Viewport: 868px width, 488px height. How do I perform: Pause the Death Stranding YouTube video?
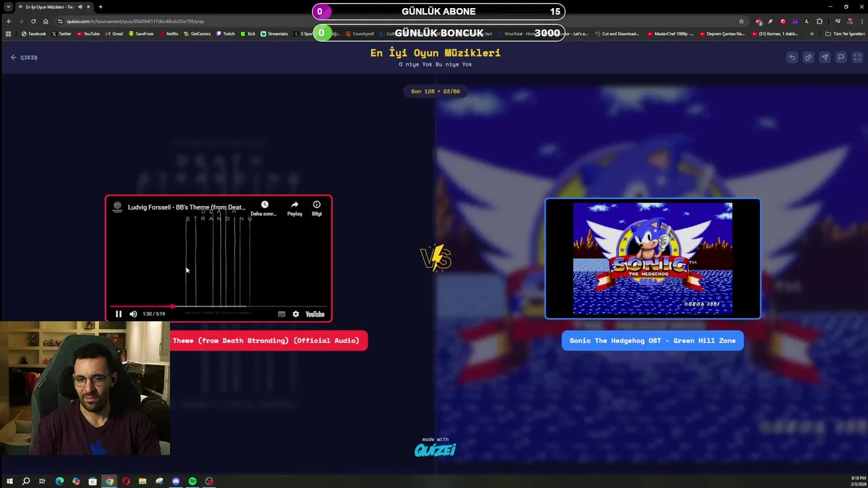tap(119, 314)
